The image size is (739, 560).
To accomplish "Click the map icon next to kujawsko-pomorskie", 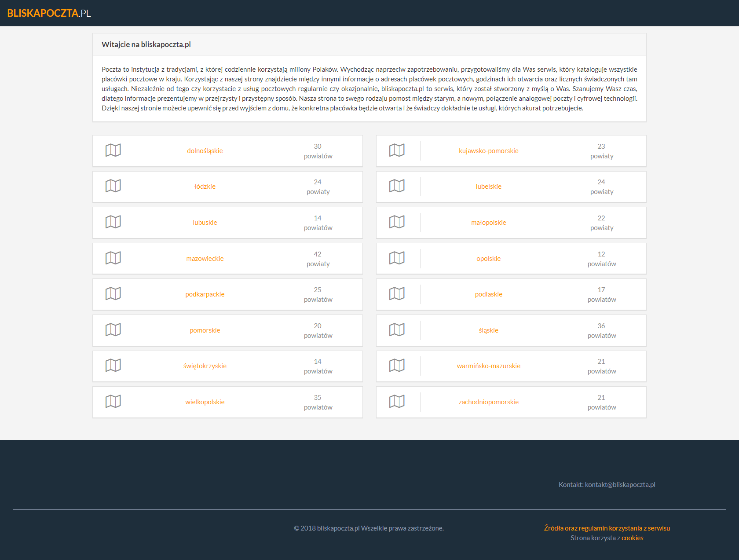I will (397, 150).
